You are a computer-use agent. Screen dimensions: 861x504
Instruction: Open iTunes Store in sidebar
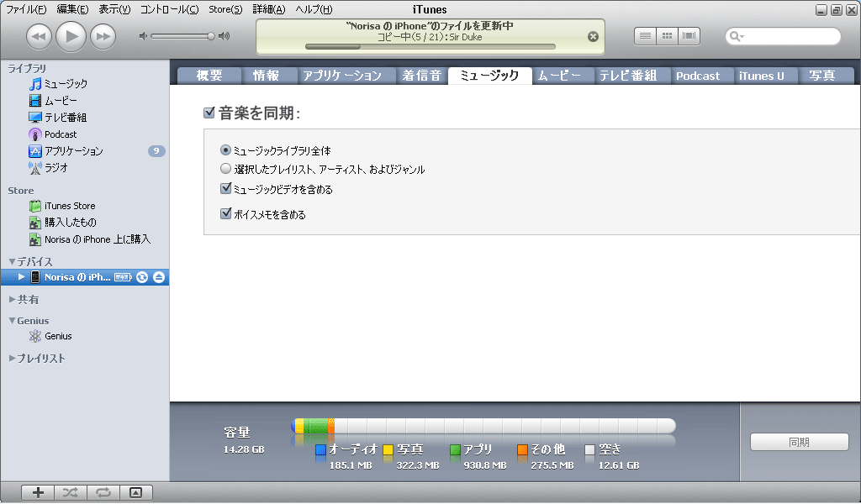[62, 206]
